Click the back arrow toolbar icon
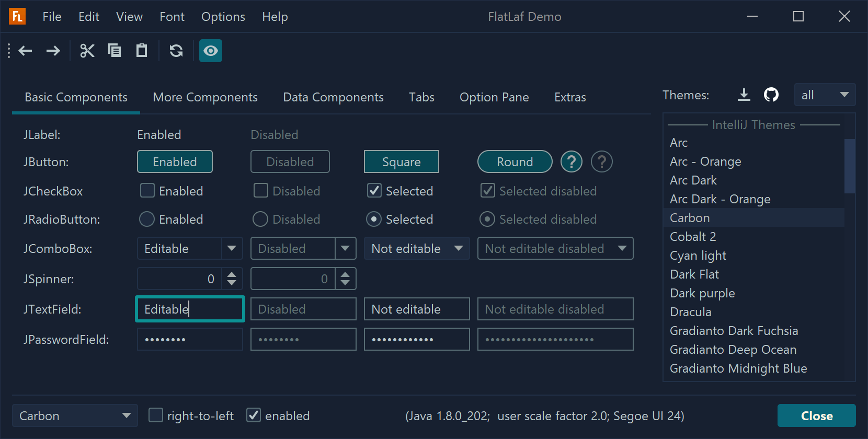Screen dimensions: 868x439 26,51
